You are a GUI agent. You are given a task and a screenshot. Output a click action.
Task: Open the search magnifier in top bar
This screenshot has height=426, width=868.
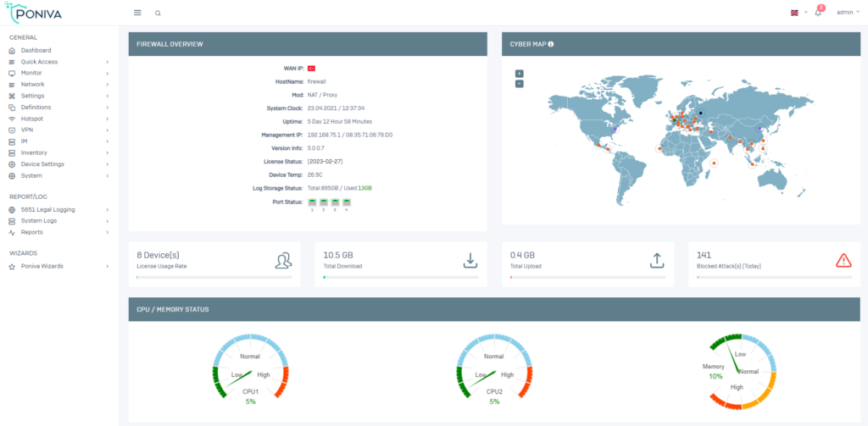(x=158, y=13)
